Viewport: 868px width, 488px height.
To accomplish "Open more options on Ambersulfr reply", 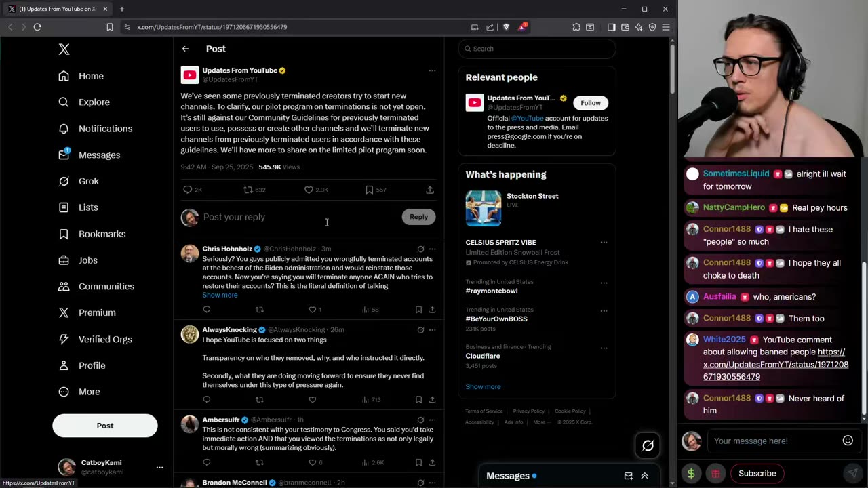I will (432, 420).
